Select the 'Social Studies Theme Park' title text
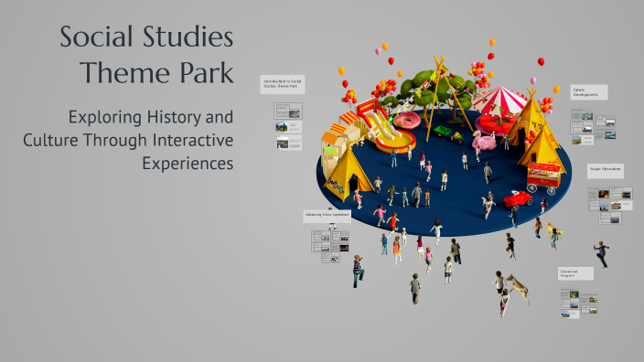Screen dimensions: 644x362 pyautogui.click(x=146, y=54)
